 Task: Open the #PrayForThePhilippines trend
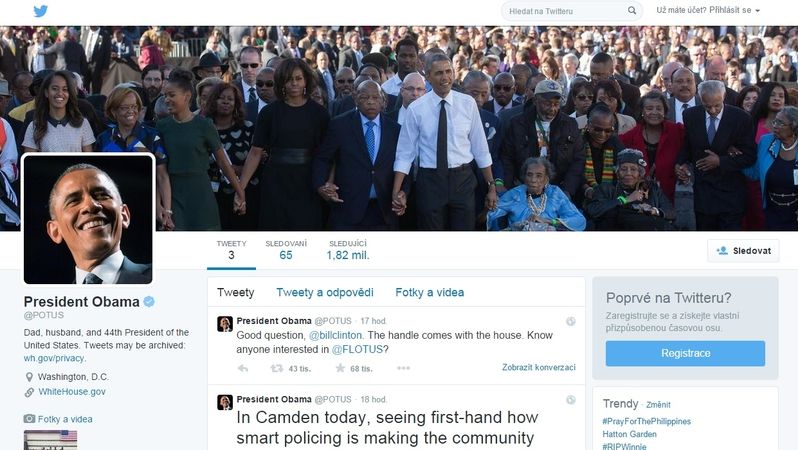coord(646,421)
